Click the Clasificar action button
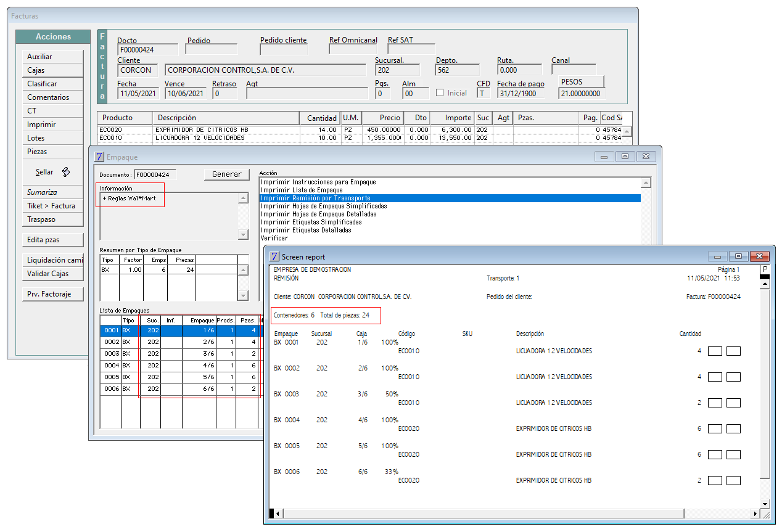 [x=52, y=84]
